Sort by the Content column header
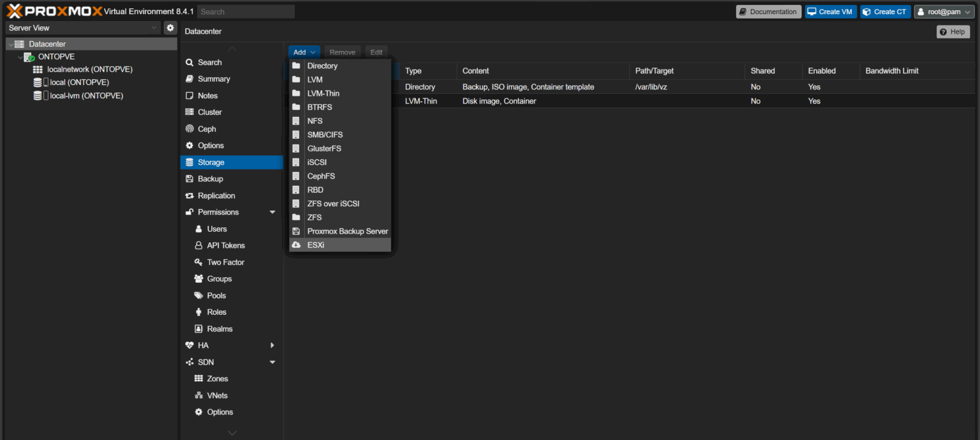Viewport: 980px width, 440px height. click(543, 71)
